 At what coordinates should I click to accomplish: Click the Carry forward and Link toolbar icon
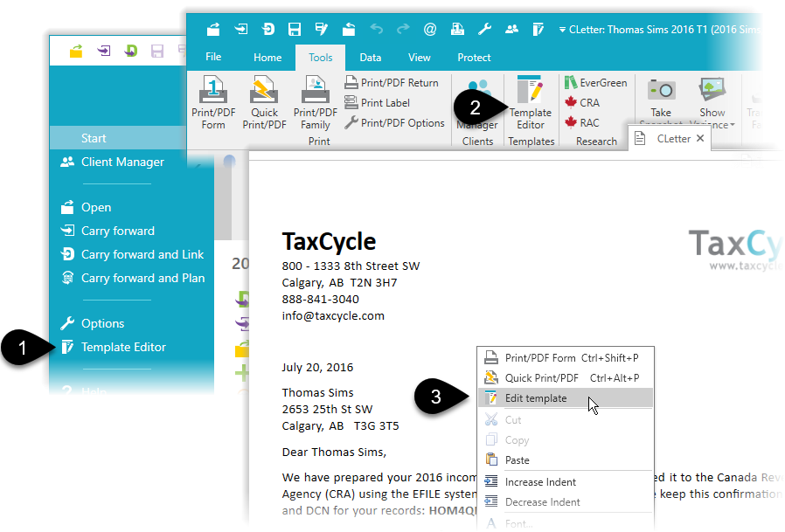click(x=267, y=30)
